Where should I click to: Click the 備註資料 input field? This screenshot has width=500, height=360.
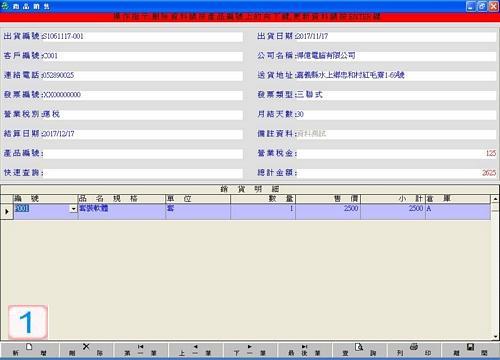[396, 134]
